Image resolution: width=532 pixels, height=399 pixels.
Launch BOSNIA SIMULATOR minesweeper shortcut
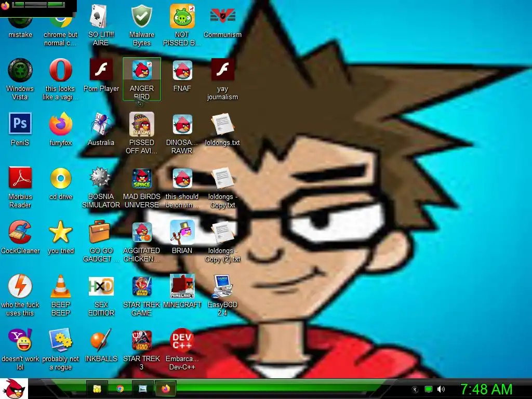(x=101, y=187)
